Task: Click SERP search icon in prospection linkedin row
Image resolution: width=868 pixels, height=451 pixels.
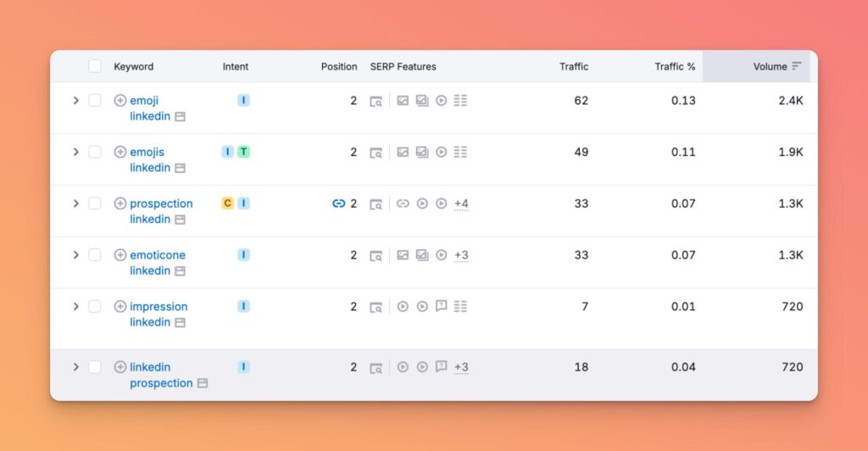Action: pos(376,204)
